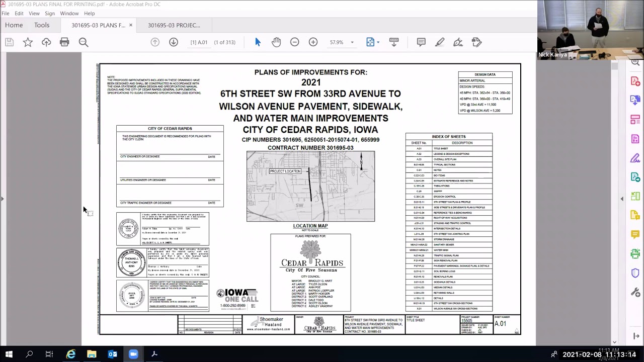Image resolution: width=644 pixels, height=362 pixels.
Task: Zoom out with the minus button
Action: pos(295,42)
